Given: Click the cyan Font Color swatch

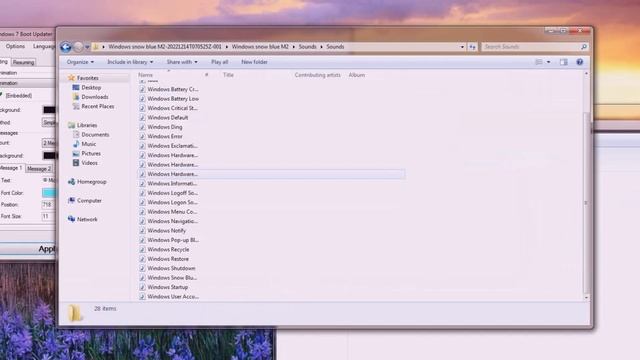Looking at the screenshot, I should 49,193.
